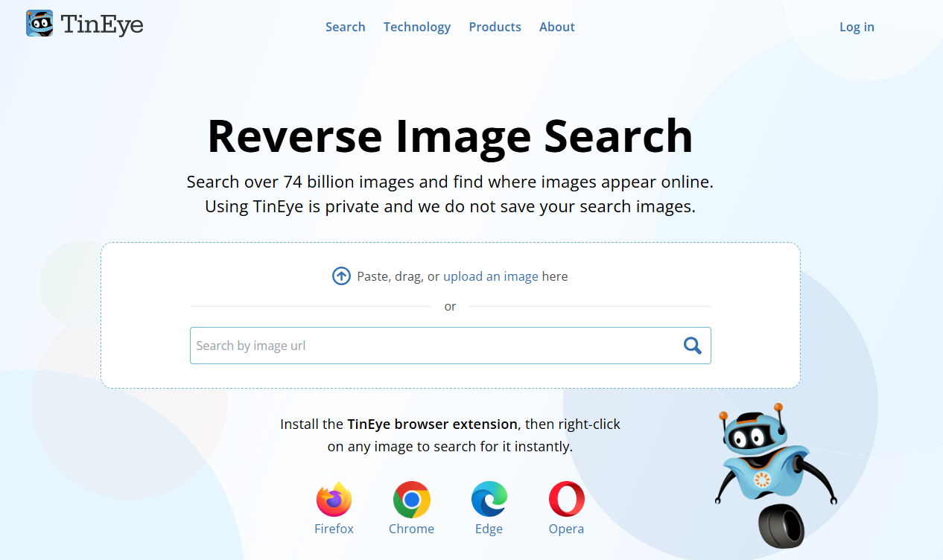This screenshot has height=560, width=943.
Task: Select the Edge browser logo icon
Action: [x=489, y=499]
